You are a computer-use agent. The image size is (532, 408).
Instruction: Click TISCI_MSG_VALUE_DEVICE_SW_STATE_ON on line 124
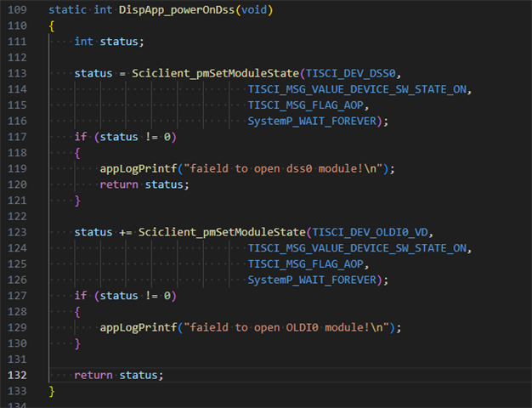pos(357,248)
